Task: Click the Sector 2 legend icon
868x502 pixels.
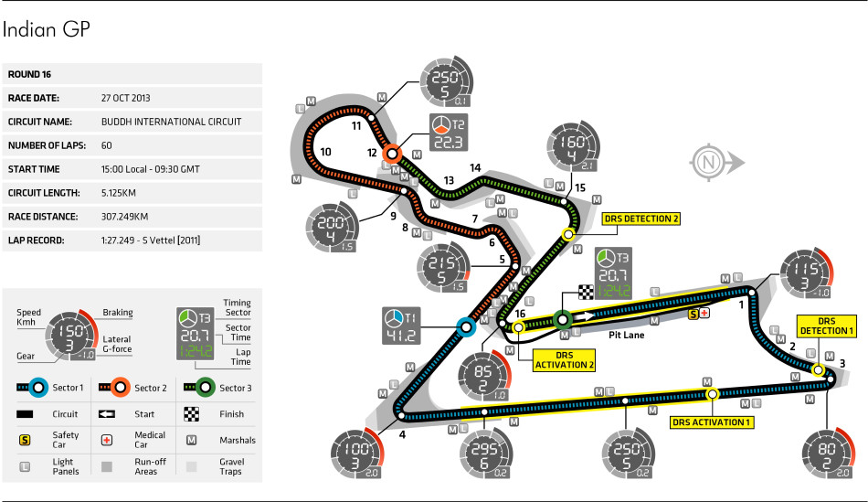Action: (114, 388)
